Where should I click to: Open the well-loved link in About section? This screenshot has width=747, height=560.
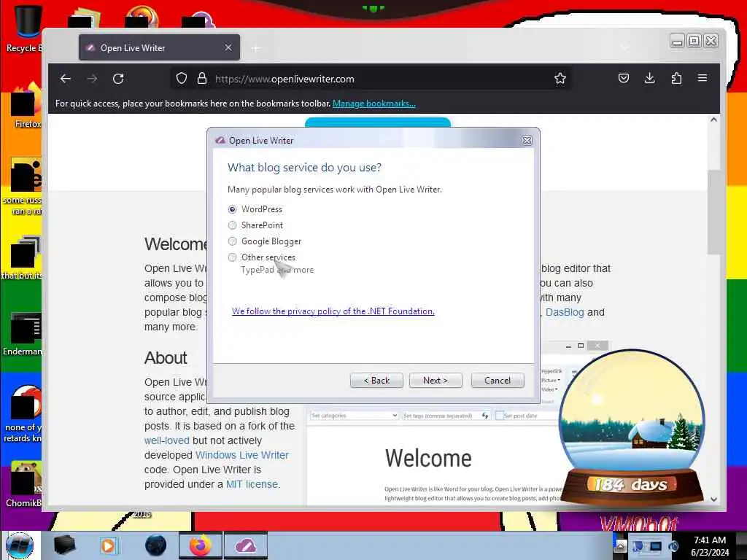[167, 441]
